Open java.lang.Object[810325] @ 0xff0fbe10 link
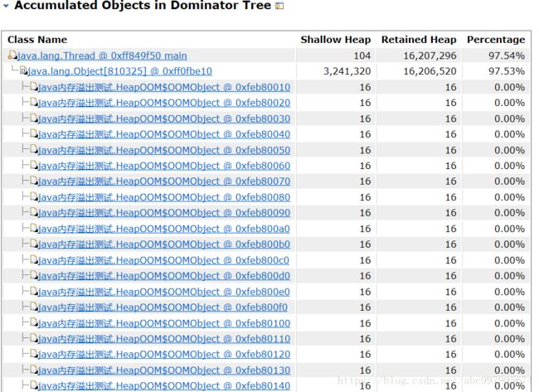539x392 pixels. (x=119, y=71)
